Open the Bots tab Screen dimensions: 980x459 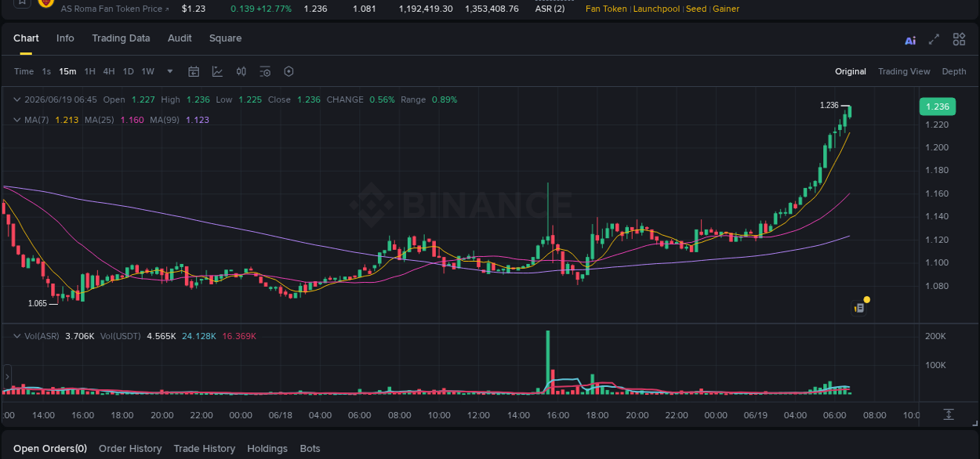310,449
